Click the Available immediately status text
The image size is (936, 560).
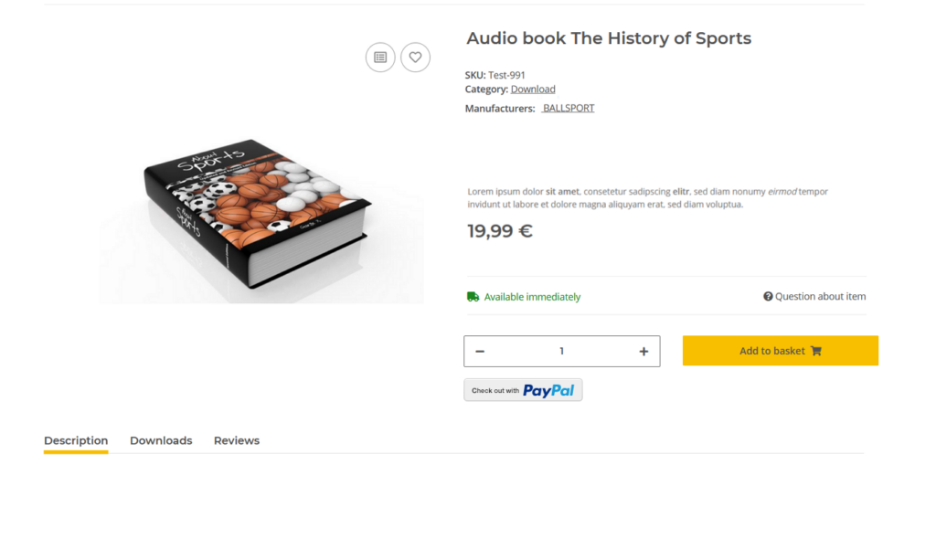[532, 297]
